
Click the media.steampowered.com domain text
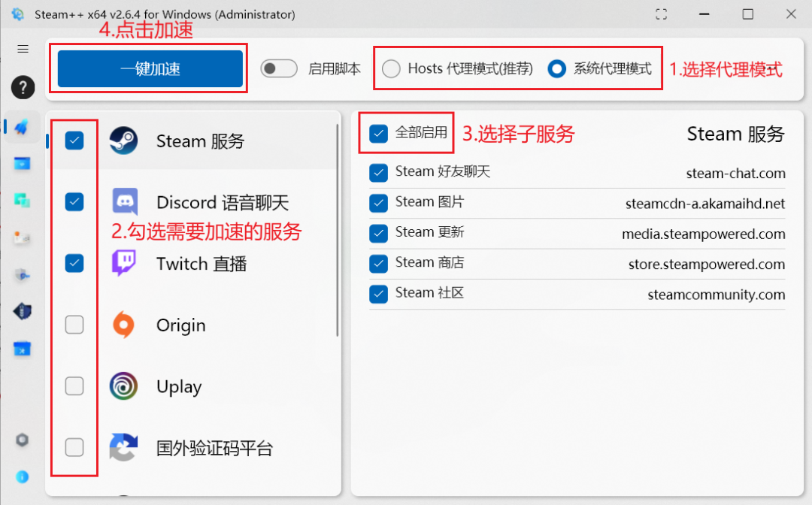pyautogui.click(x=703, y=234)
